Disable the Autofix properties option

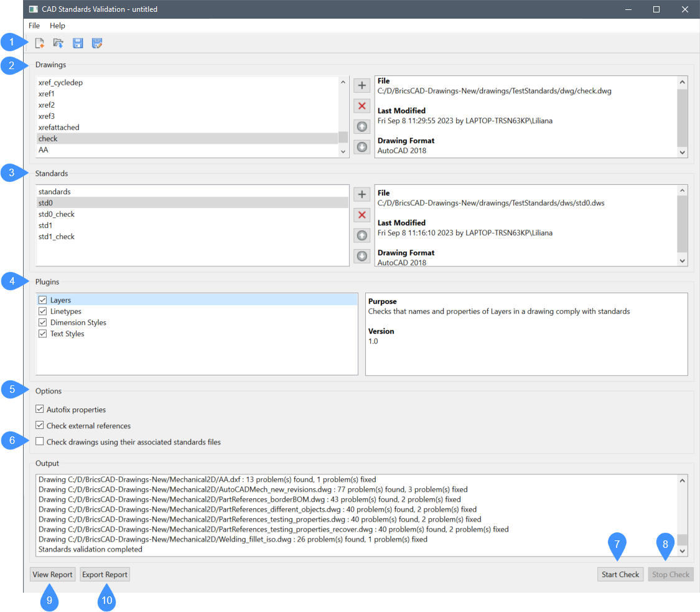[40, 410]
